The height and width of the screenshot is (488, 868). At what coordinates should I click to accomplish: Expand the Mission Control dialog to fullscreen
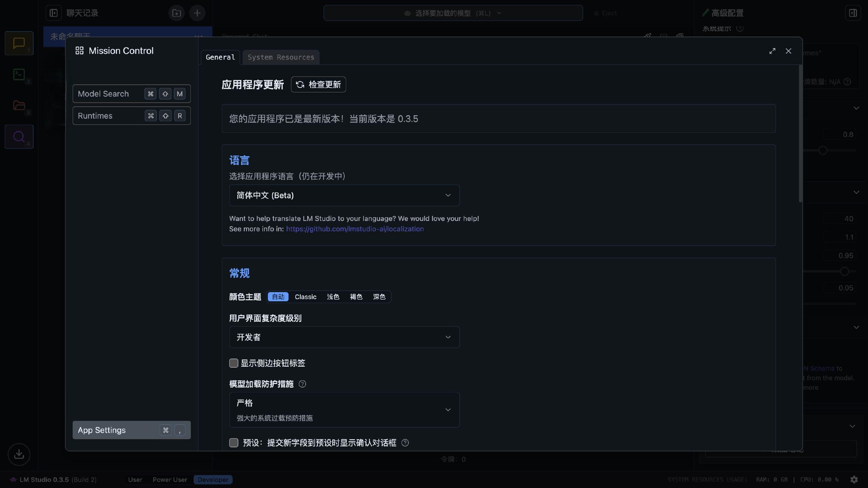[x=772, y=51]
